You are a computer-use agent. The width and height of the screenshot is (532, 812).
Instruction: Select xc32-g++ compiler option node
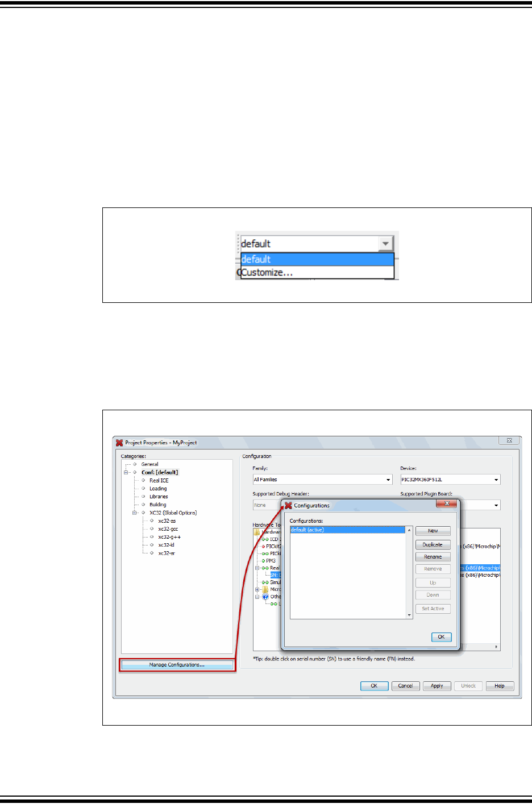169,537
